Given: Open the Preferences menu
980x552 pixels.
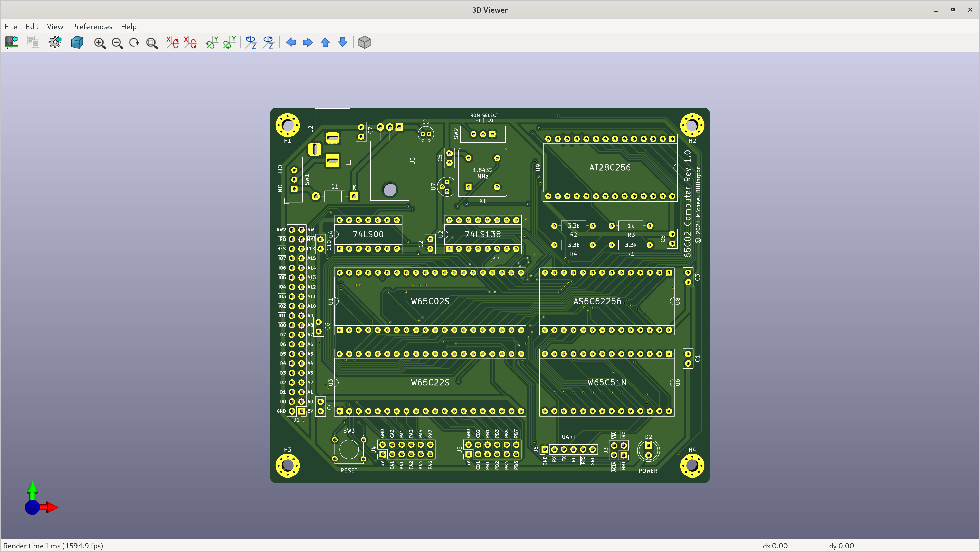Looking at the screenshot, I should point(92,26).
